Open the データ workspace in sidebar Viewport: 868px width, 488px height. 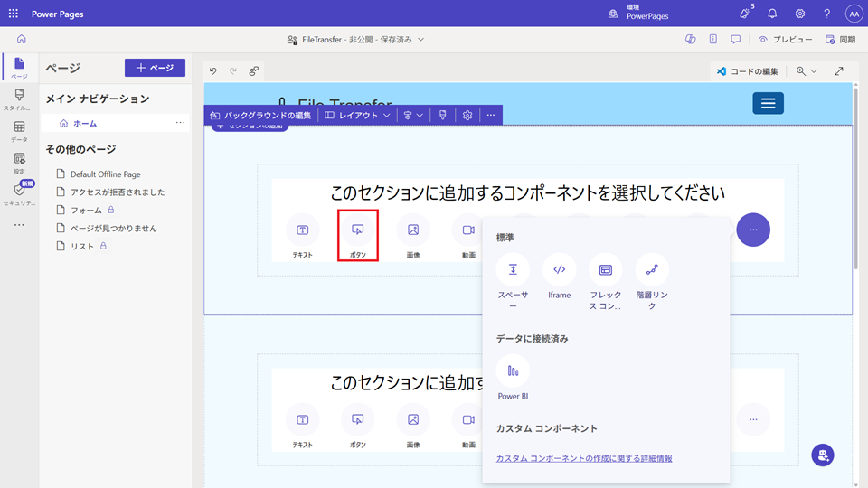pyautogui.click(x=19, y=131)
